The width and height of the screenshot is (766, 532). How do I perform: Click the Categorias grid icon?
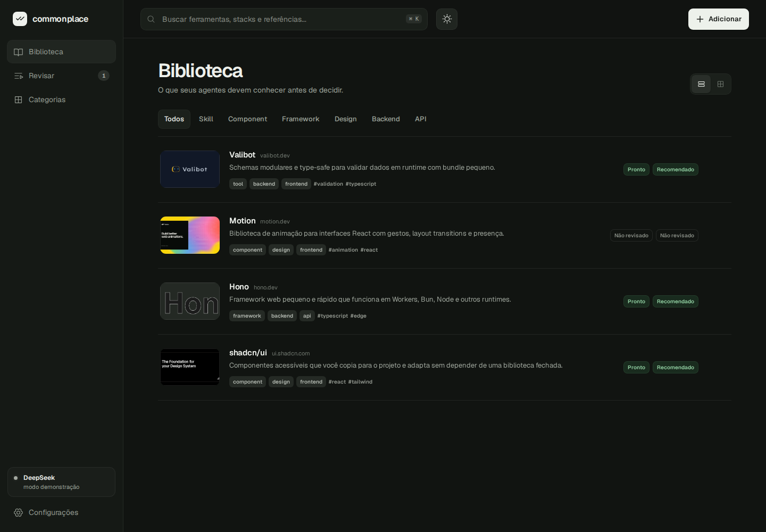pyautogui.click(x=19, y=99)
